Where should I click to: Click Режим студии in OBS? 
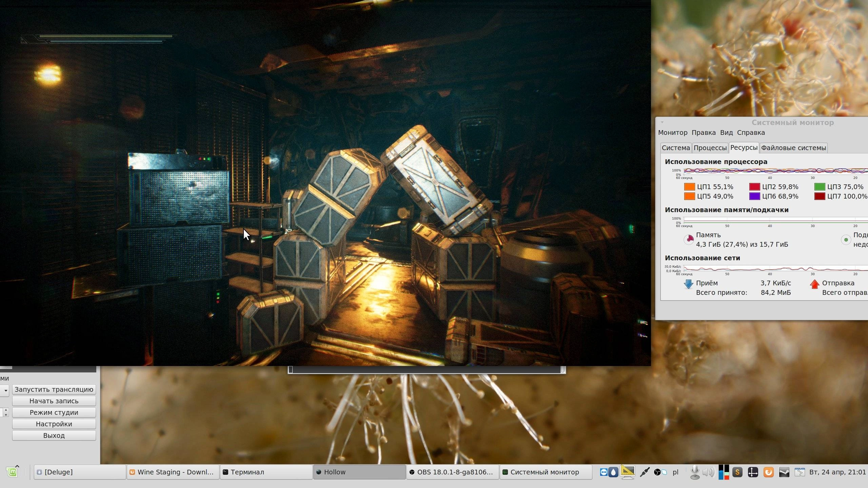(54, 412)
